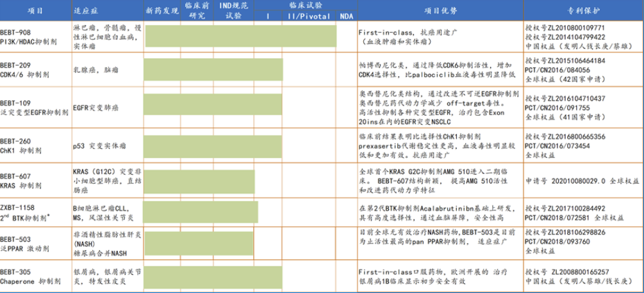644x293 pixels.
Task: Select the 'BEBT-607' project name
Action: (15, 176)
